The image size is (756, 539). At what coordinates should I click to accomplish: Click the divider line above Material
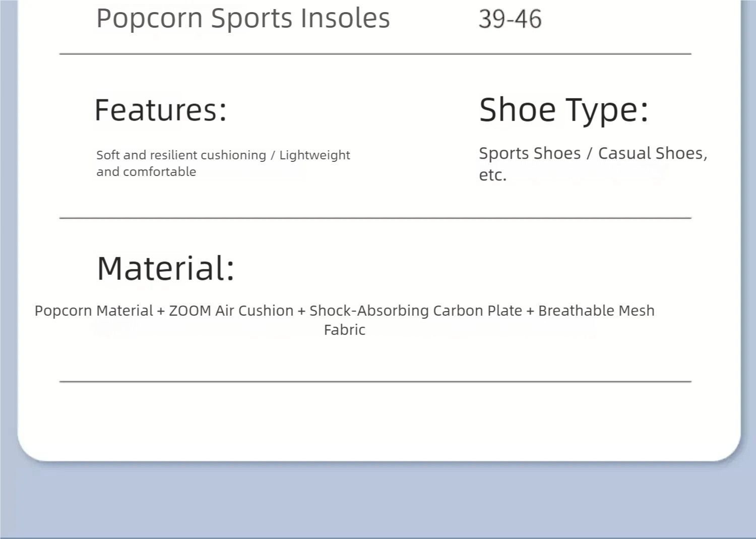point(375,218)
